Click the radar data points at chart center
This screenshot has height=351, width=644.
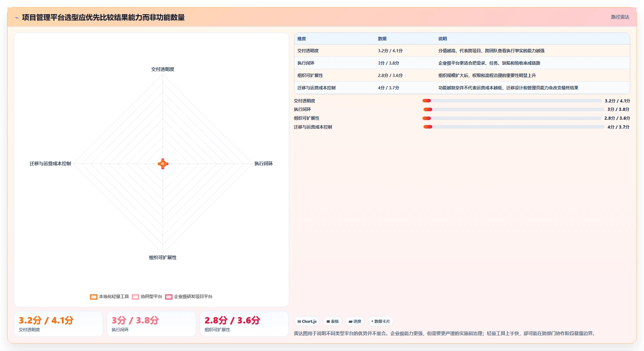163,163
